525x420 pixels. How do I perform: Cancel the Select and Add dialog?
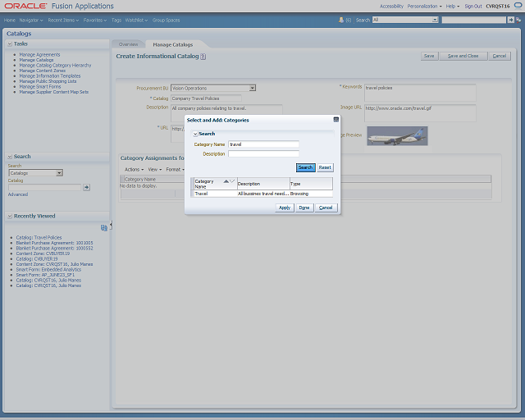[x=326, y=208]
